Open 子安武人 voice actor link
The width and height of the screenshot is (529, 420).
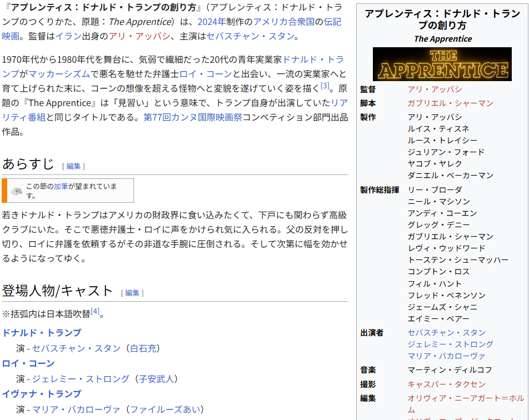click(157, 379)
